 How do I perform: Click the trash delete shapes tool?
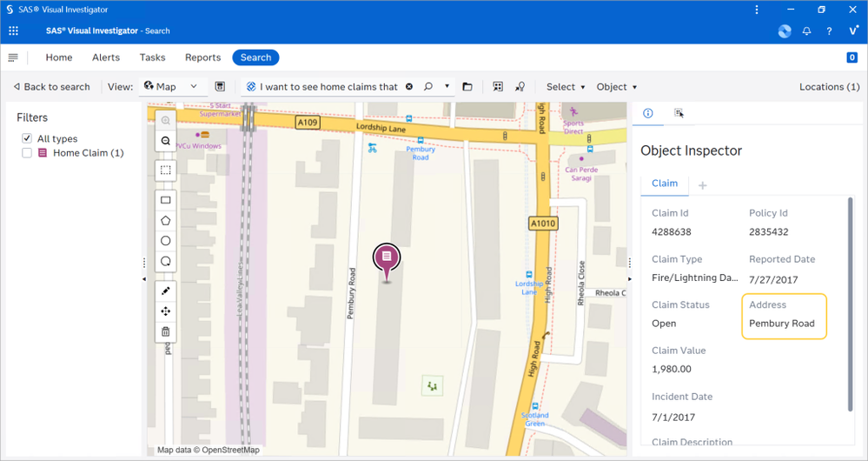[x=165, y=332]
